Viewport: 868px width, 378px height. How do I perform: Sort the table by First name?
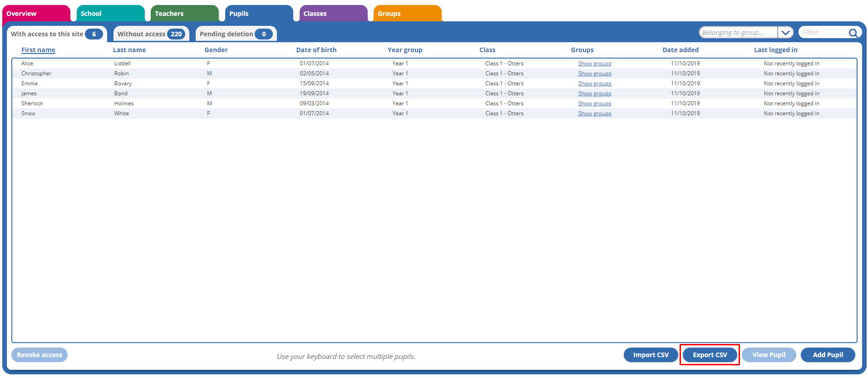[x=38, y=50]
